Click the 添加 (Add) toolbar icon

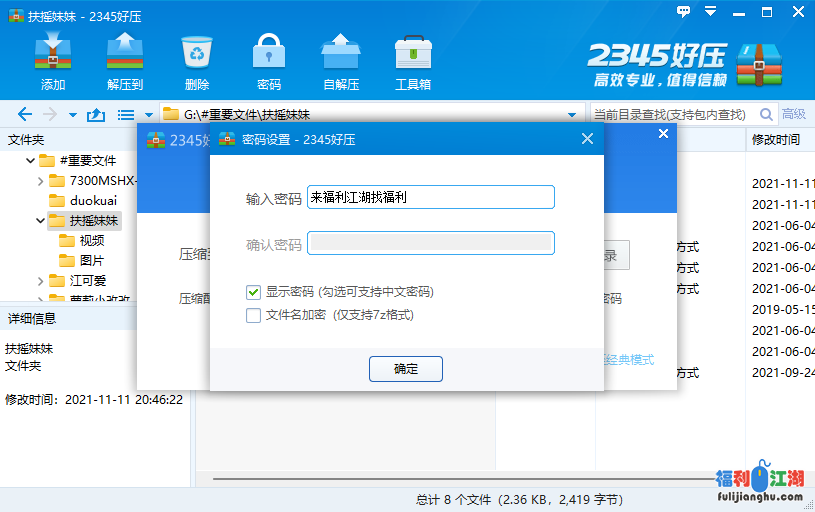click(x=53, y=60)
